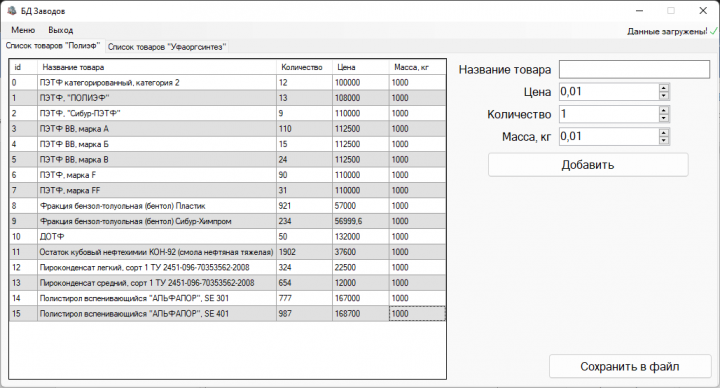Image resolution: width=720 pixels, height=388 pixels.
Task: Click into the Цена value field
Action: pyautogui.click(x=609, y=92)
